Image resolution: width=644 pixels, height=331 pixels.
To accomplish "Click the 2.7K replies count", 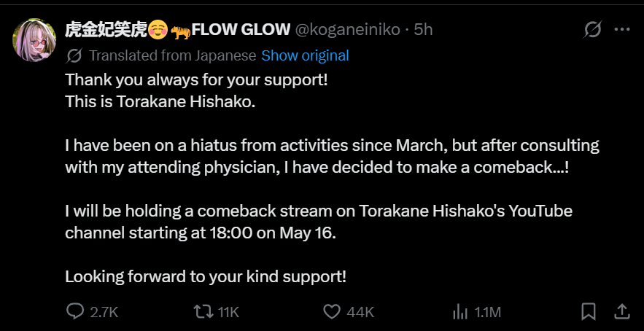I will click(x=104, y=313).
